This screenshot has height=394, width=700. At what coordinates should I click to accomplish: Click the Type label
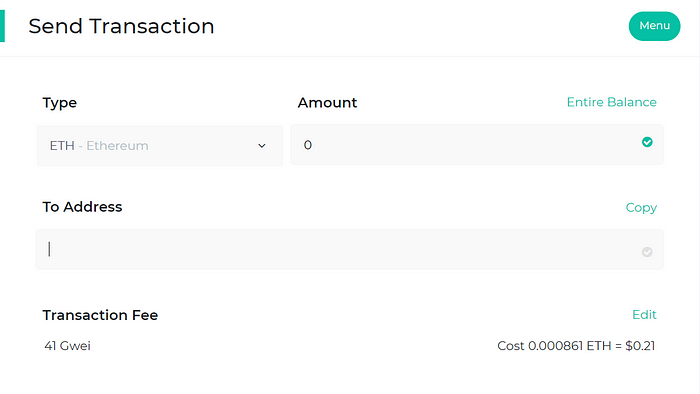60,103
